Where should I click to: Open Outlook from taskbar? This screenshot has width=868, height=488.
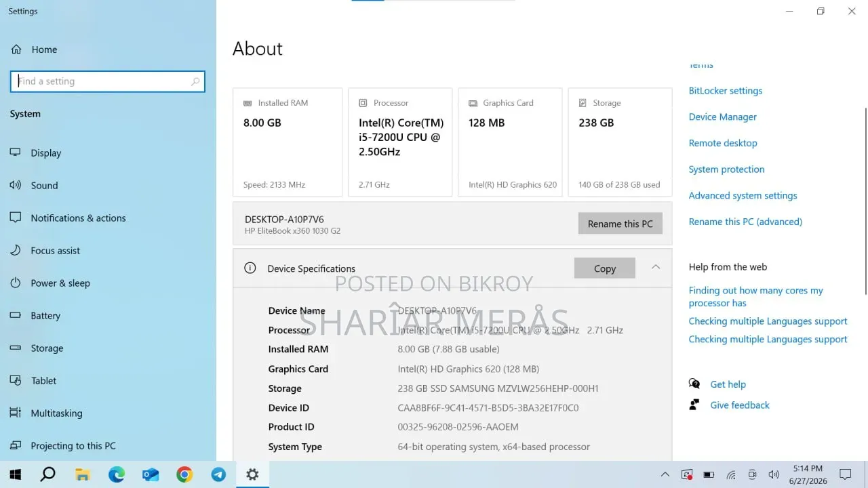tap(151, 474)
